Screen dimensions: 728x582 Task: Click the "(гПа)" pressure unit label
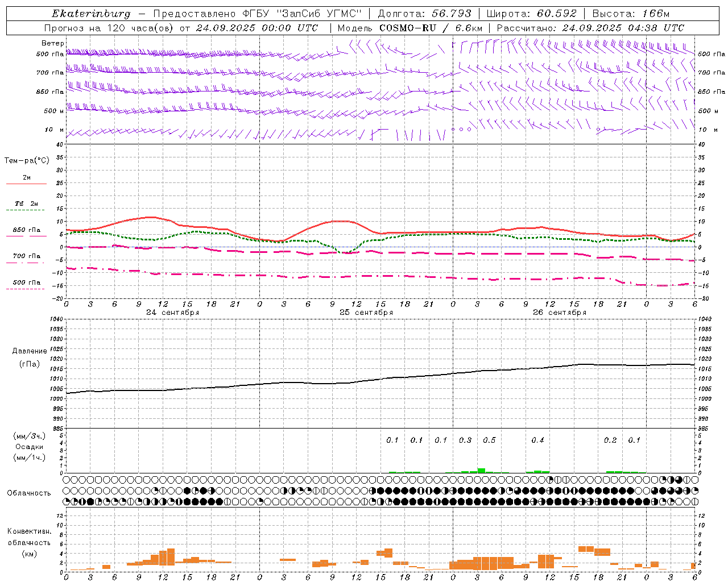[x=30, y=364]
